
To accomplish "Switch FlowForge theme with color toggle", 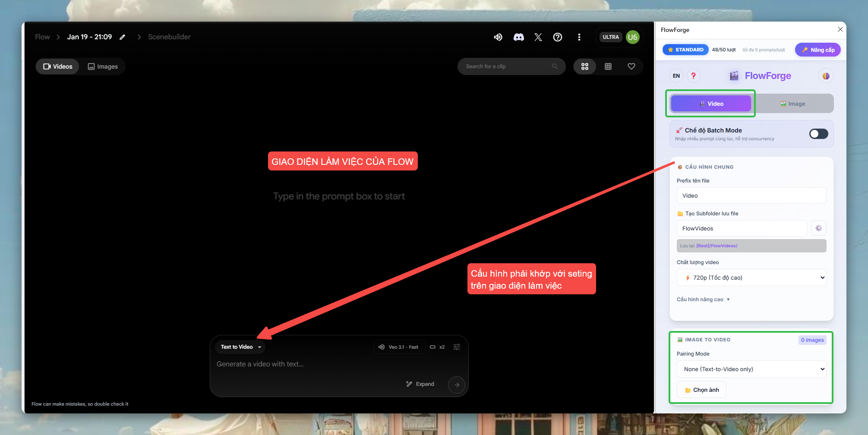I will pyautogui.click(x=826, y=76).
